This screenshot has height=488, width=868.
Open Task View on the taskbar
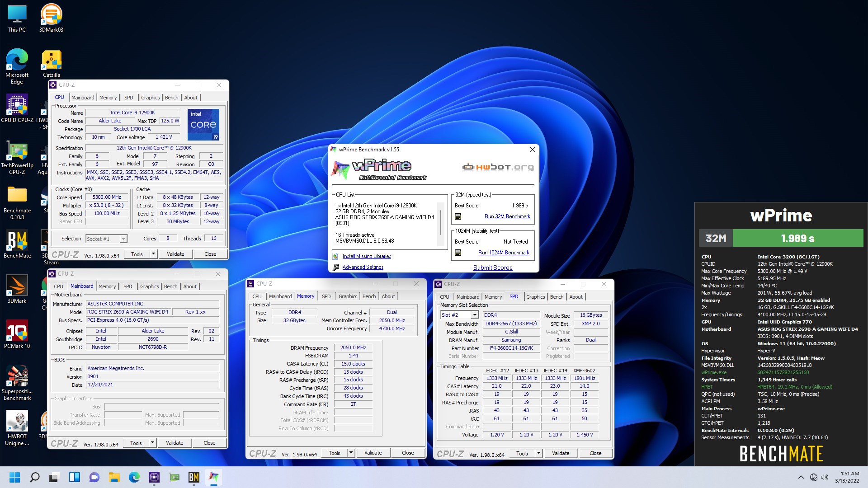click(x=54, y=477)
